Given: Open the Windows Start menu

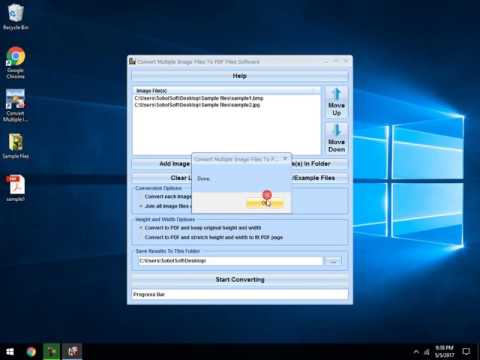Looking at the screenshot, I should point(10,352).
